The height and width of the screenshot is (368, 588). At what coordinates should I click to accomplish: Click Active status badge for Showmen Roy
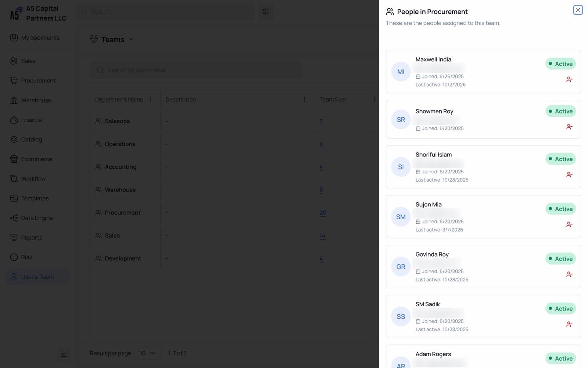[x=560, y=111]
